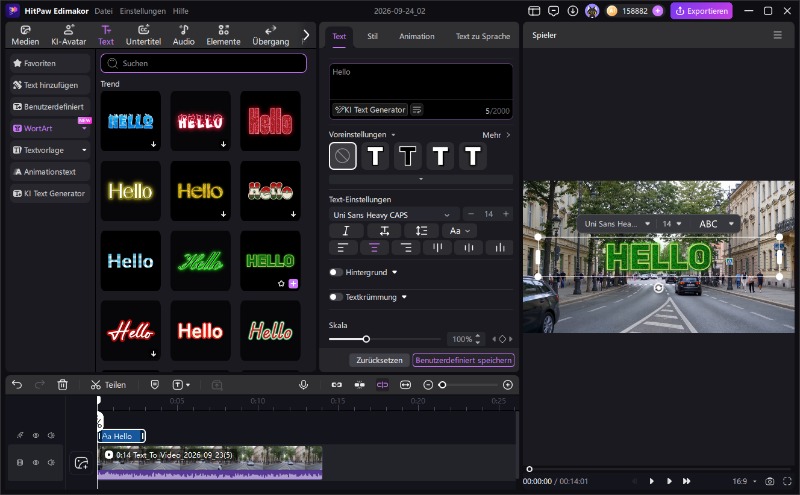The height and width of the screenshot is (495, 800).
Task: Delete selected clip with trash icon
Action: coord(63,385)
